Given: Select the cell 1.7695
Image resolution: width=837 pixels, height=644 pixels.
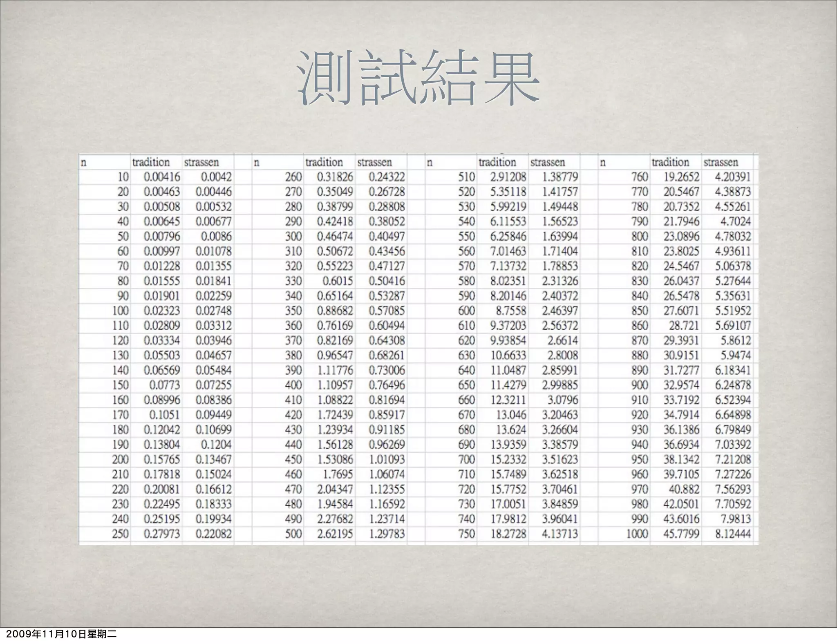Looking at the screenshot, I should click(x=338, y=474).
